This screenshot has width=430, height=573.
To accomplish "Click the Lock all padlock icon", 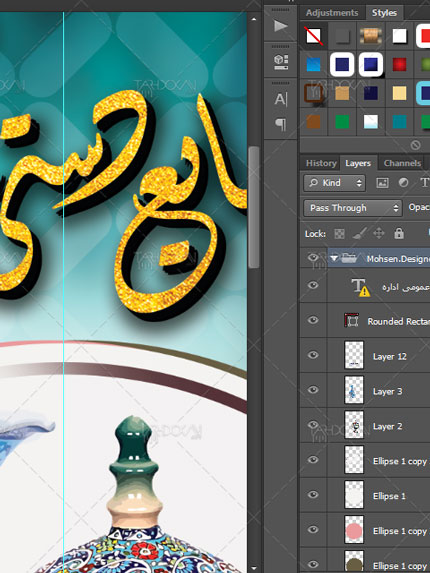I will [399, 233].
